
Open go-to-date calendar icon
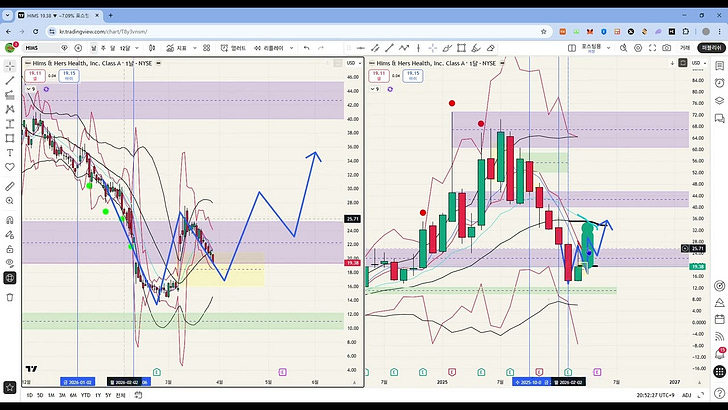138,395
